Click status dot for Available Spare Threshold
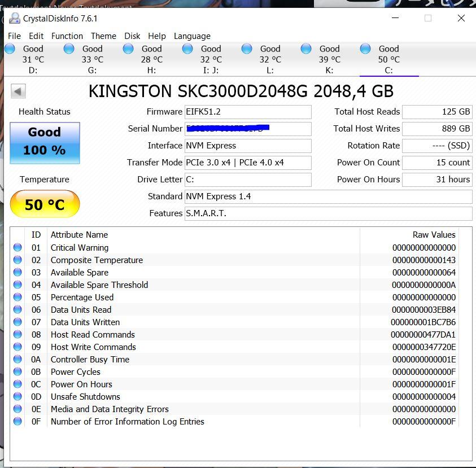This screenshot has width=476, height=468. [18, 285]
